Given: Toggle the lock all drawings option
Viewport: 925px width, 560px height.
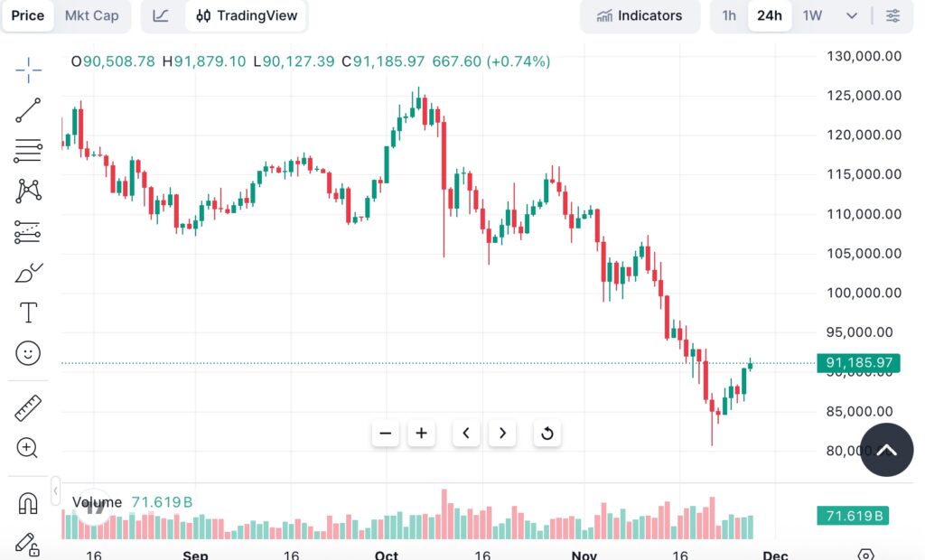Looking at the screenshot, I should tap(27, 546).
